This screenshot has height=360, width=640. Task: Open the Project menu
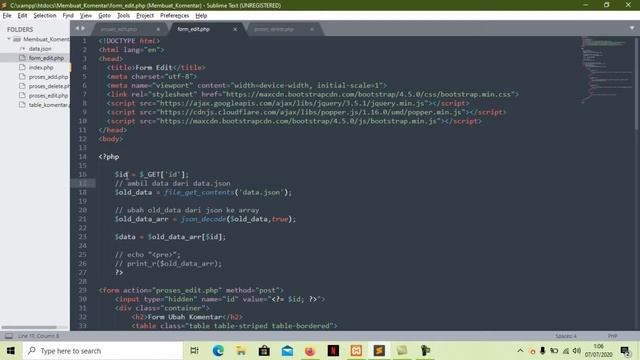(x=145, y=16)
